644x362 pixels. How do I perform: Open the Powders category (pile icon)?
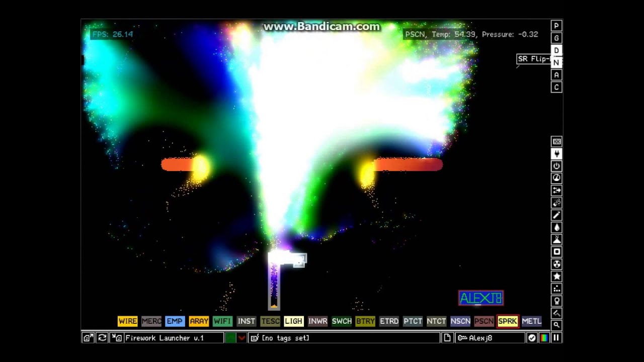pos(556,240)
